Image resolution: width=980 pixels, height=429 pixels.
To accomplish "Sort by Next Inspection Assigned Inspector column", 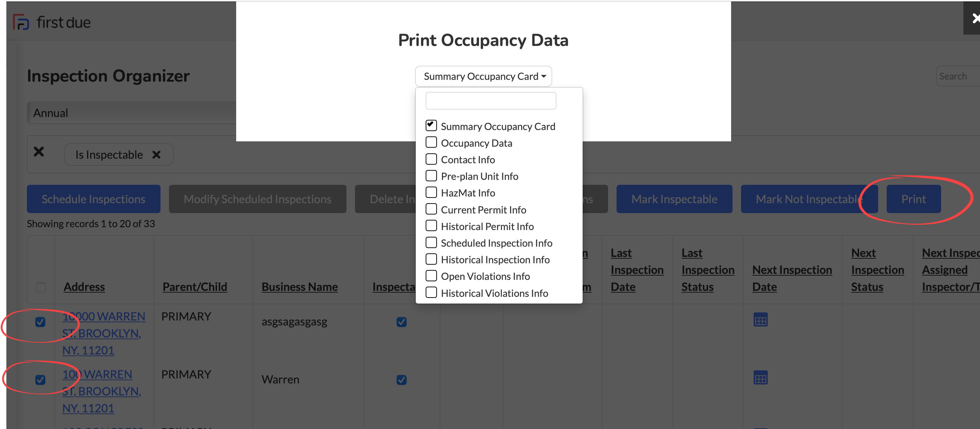I will [951, 270].
